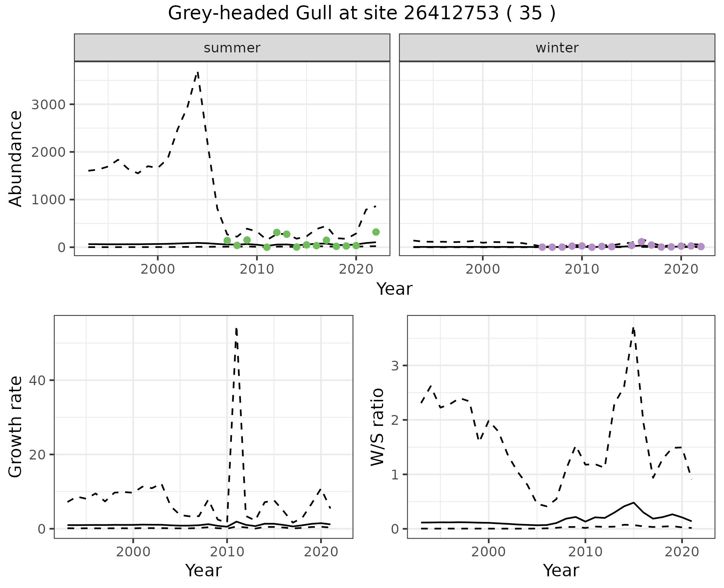Click the Year label under top panels

[394, 289]
